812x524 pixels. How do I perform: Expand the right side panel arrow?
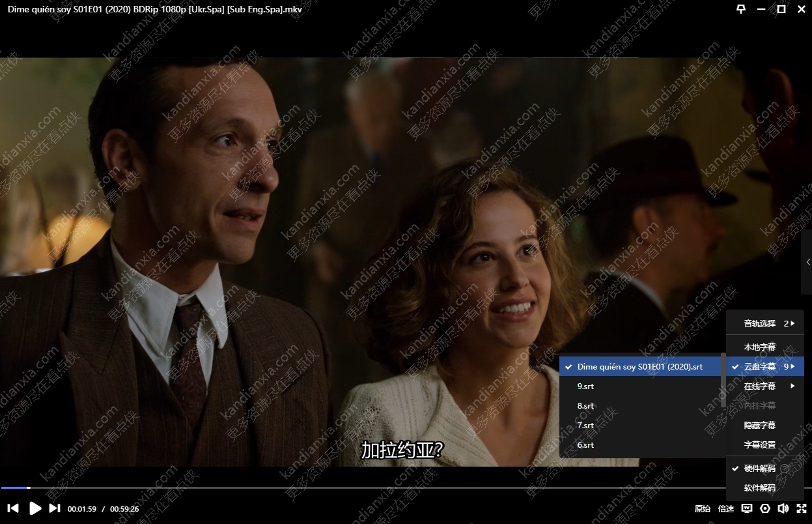pos(807,262)
